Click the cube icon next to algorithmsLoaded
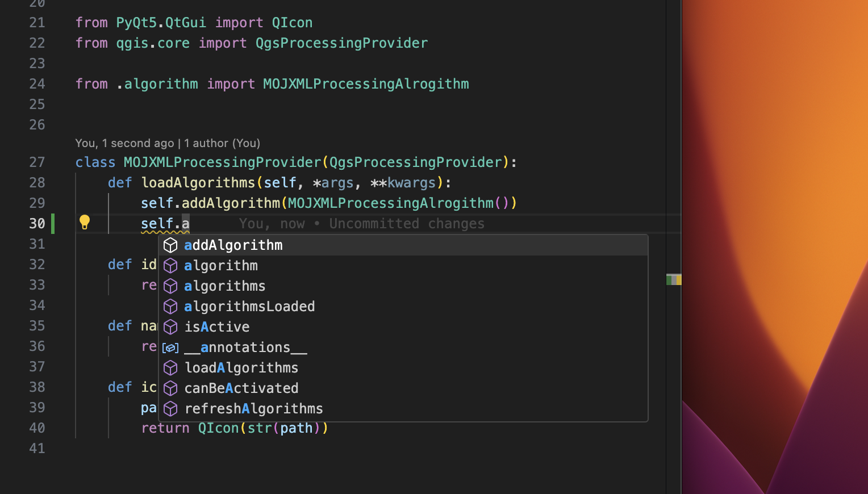 point(170,306)
